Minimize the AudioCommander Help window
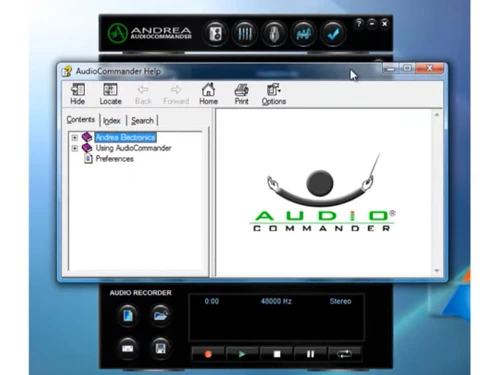 [391, 68]
